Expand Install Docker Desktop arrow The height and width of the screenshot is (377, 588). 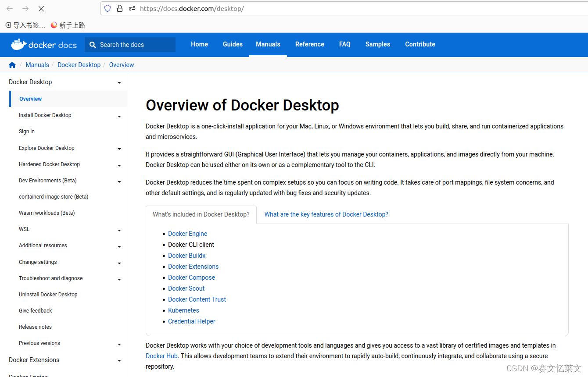coord(119,117)
